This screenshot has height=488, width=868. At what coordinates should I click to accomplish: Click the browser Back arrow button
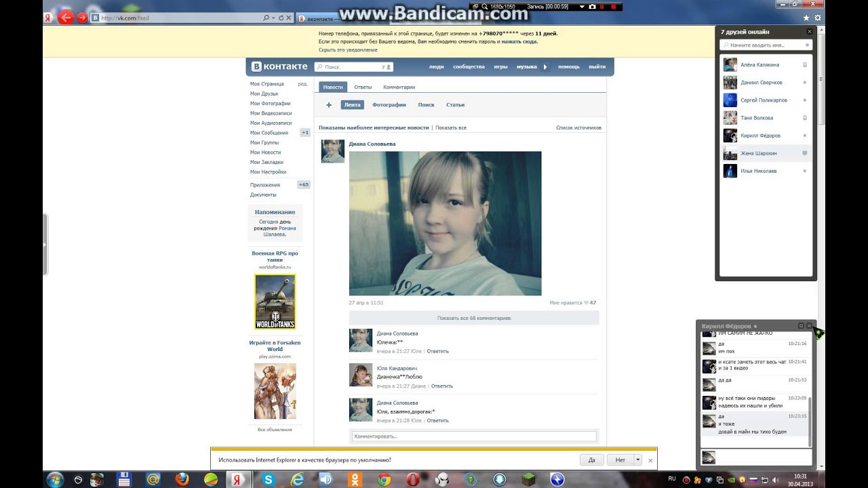point(66,18)
